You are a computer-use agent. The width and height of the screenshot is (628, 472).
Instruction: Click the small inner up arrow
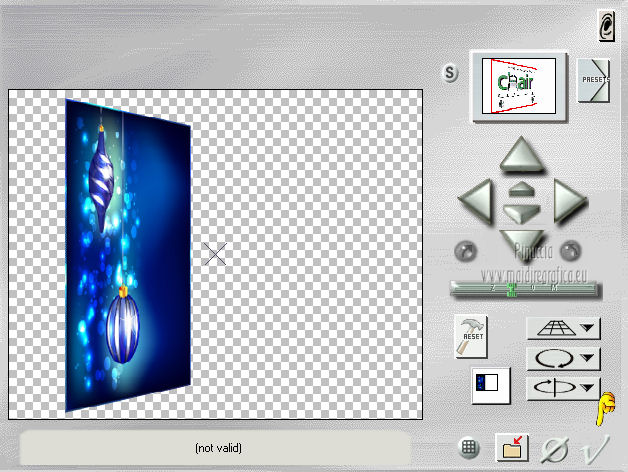click(x=521, y=189)
